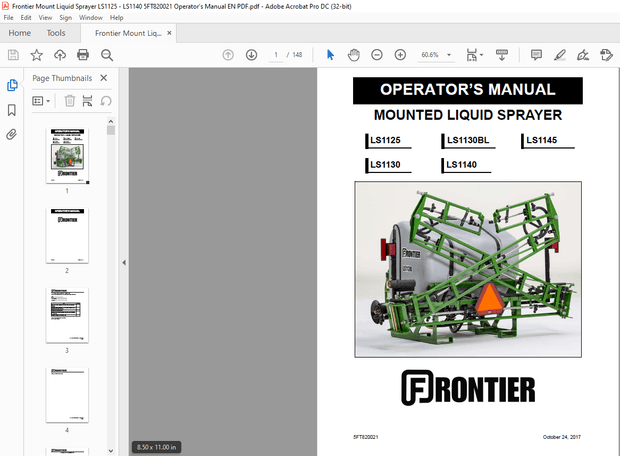The image size is (620, 456).
Task: Go to the previous page with the up arrow
Action: point(228,55)
